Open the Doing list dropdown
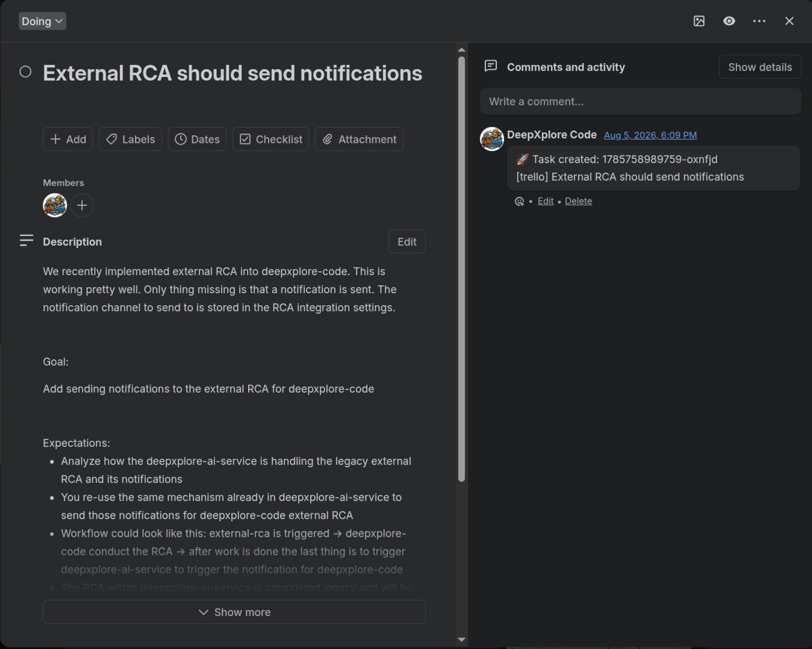The width and height of the screenshot is (812, 649). (x=42, y=21)
